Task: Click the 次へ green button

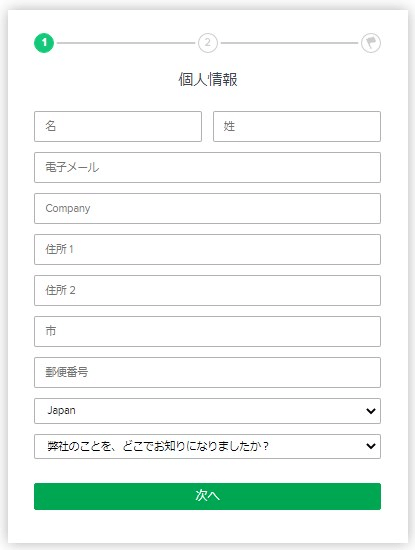Action: (207, 496)
